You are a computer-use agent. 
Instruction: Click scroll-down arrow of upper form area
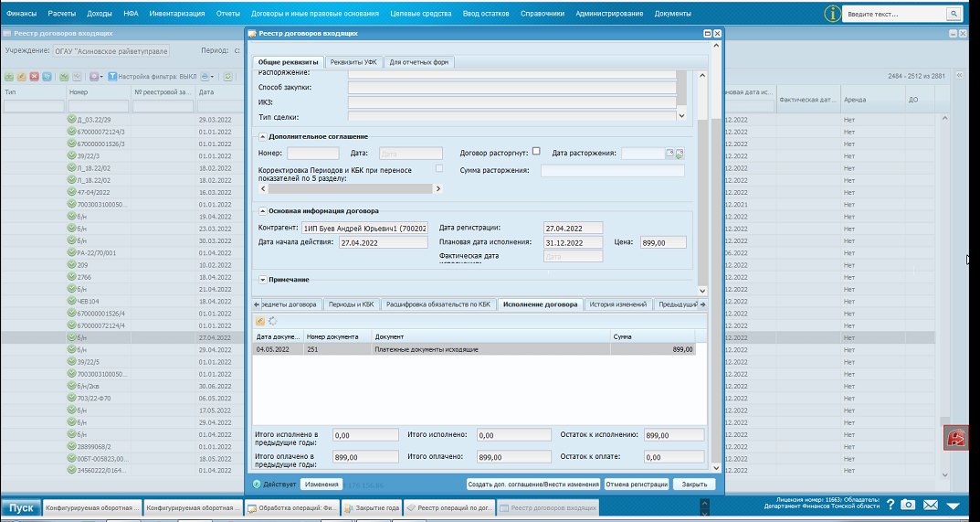[x=701, y=291]
